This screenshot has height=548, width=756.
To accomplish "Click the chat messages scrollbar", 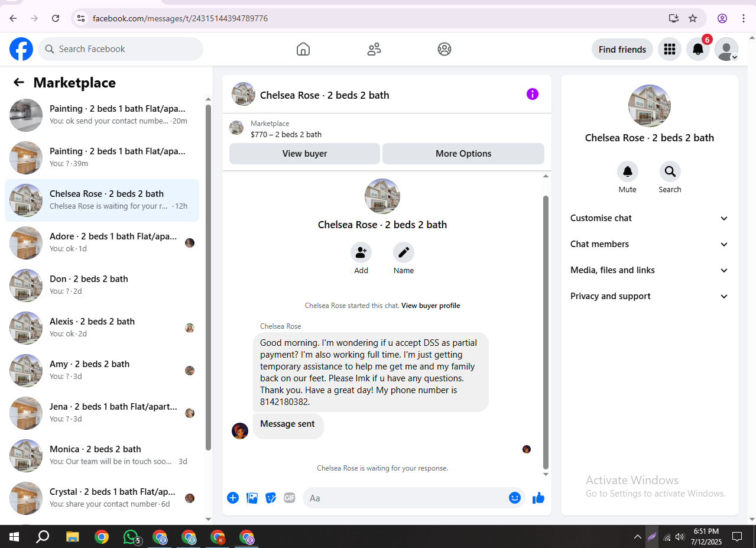I will (546, 332).
